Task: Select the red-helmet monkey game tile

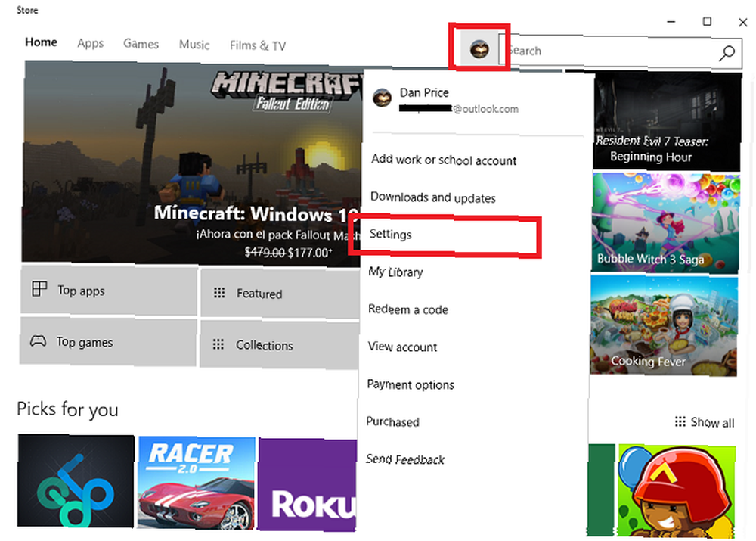Action: coord(677,491)
